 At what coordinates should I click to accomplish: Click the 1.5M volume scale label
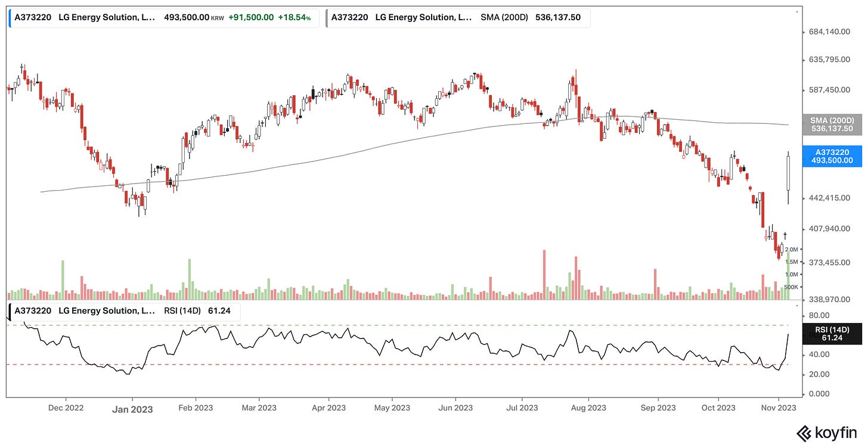792,262
